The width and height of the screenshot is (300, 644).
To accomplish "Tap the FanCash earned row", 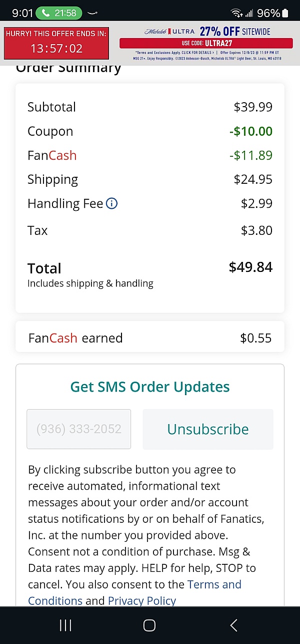I will pyautogui.click(x=150, y=338).
